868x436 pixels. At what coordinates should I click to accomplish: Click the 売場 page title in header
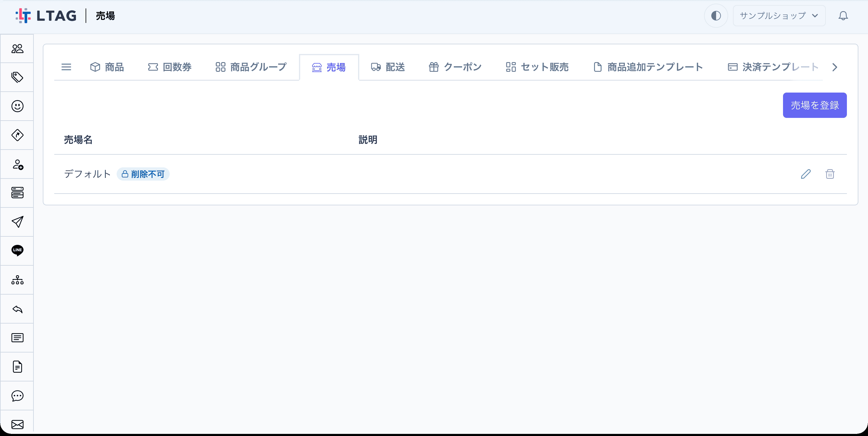(x=105, y=15)
